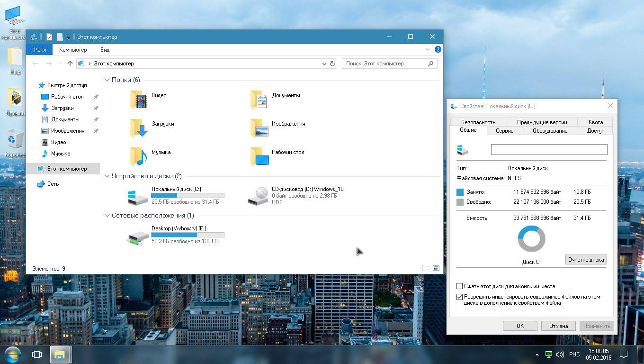This screenshot has height=364, width=644.
Task: Confirm the properties dialog with OK
Action: 520,326
